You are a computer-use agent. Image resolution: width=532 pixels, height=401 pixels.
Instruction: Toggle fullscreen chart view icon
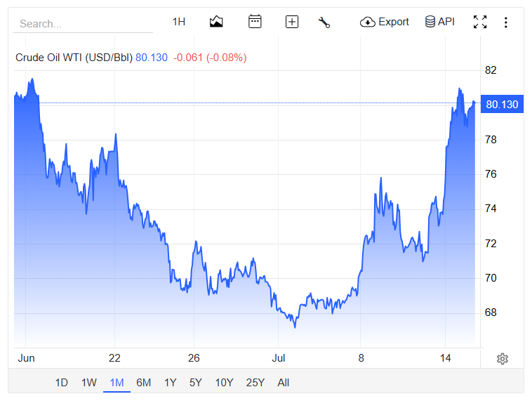coord(480,22)
